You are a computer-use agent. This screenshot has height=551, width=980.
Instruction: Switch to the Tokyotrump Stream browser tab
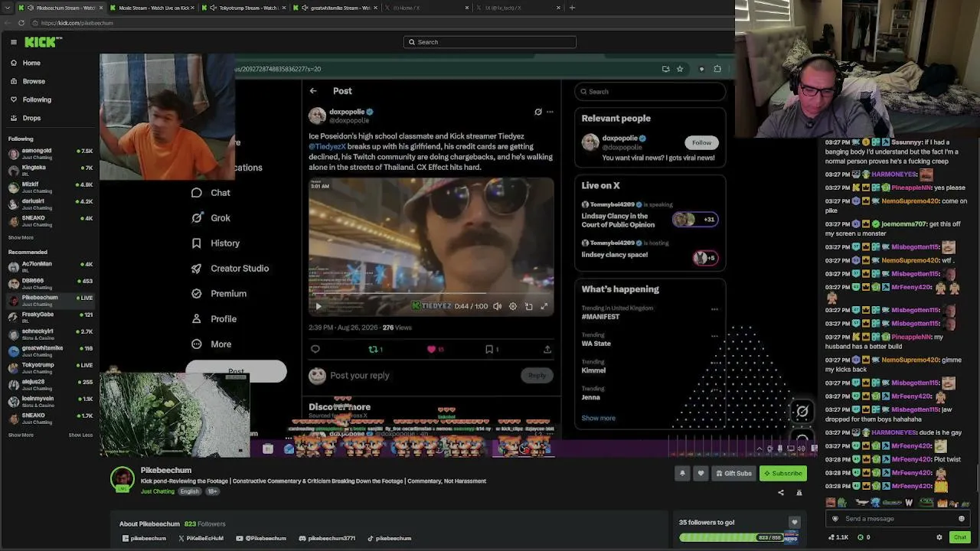[x=245, y=8]
